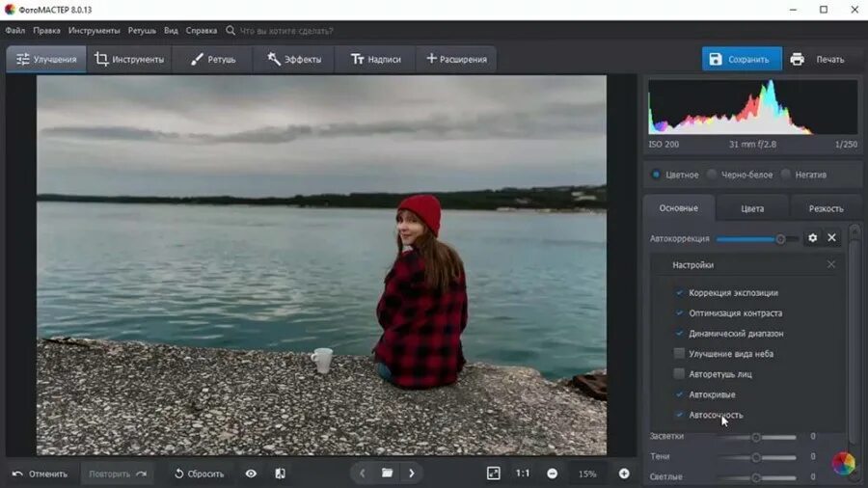Image resolution: width=868 pixels, height=488 pixels.
Task: Switch to the Цвета tab
Action: pos(752,208)
